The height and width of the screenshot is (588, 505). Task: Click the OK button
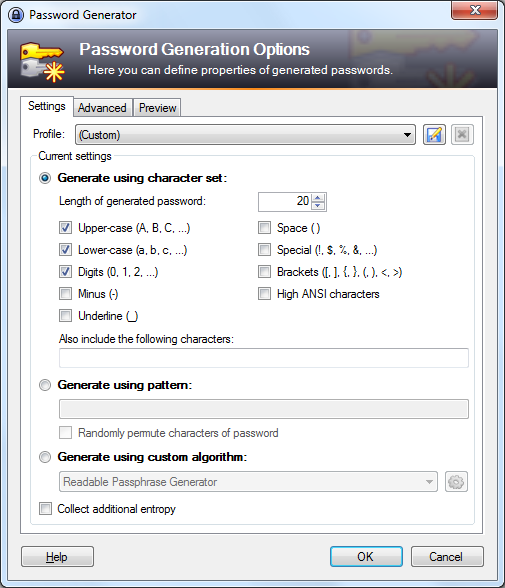(x=366, y=556)
